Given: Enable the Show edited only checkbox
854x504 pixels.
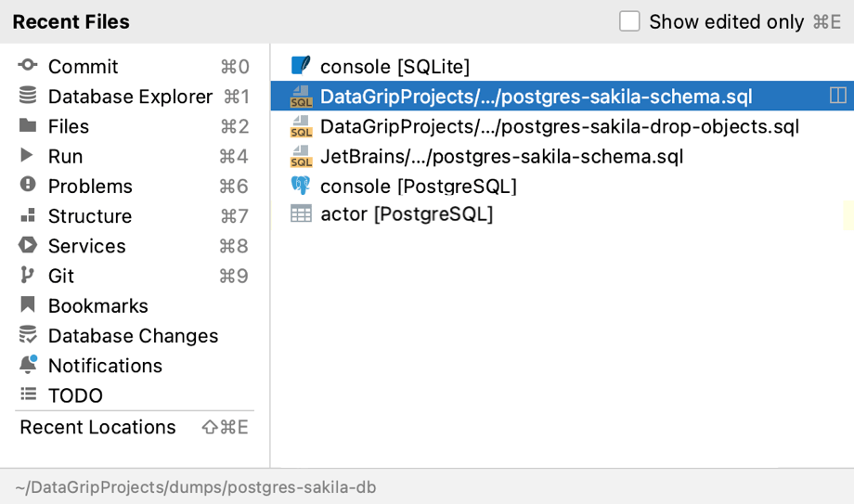Looking at the screenshot, I should 629,21.
